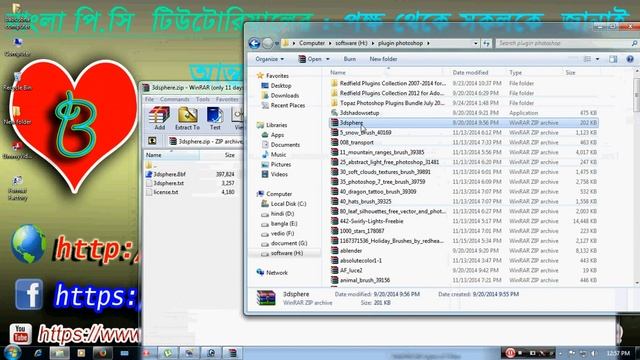Open the recent pages dropdown
This screenshot has width=640, height=360.
coord(277,43)
